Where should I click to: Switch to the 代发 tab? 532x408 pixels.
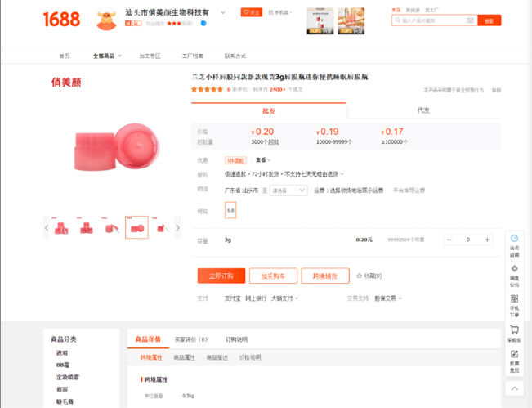pyautogui.click(x=423, y=110)
